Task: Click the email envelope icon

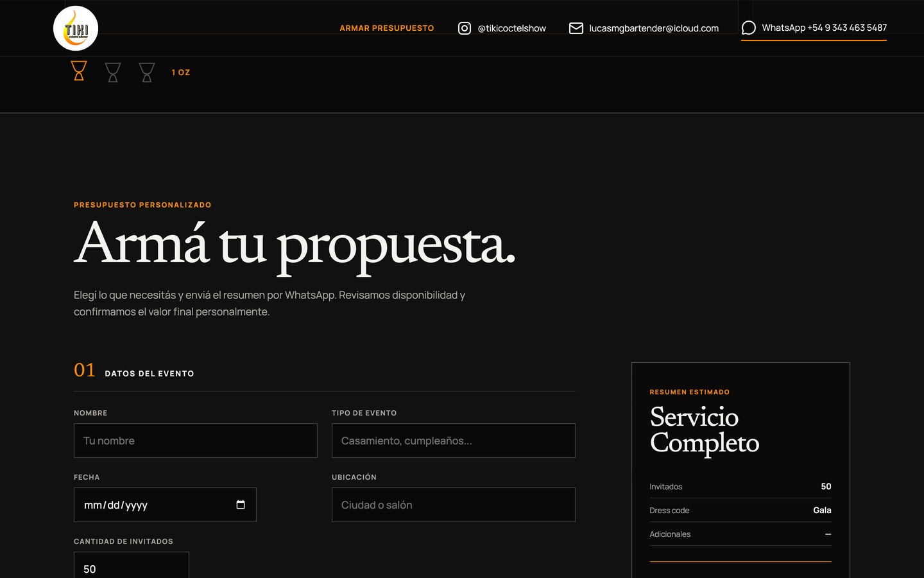Action: [576, 28]
